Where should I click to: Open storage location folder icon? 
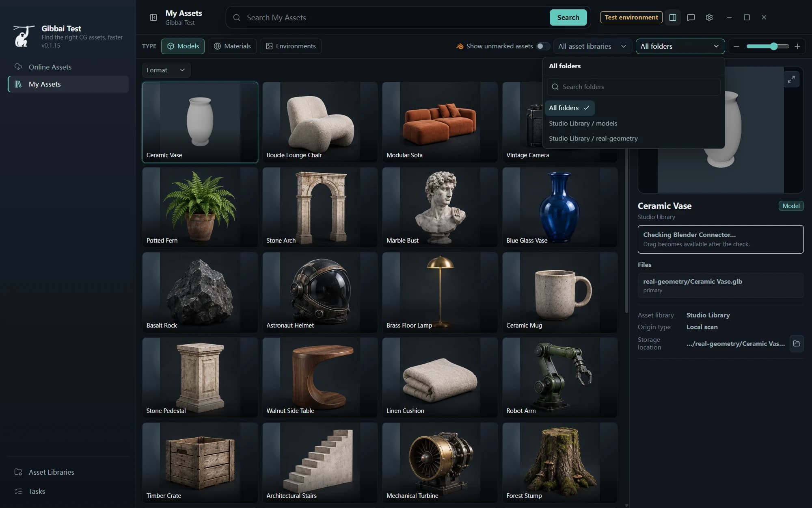(x=797, y=343)
